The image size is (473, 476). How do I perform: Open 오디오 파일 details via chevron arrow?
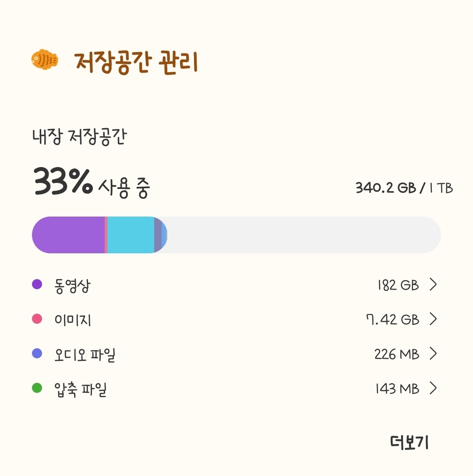(x=433, y=353)
